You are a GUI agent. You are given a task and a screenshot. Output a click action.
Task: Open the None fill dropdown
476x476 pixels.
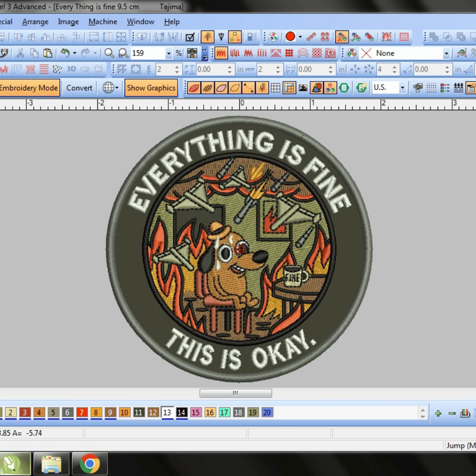[446, 53]
